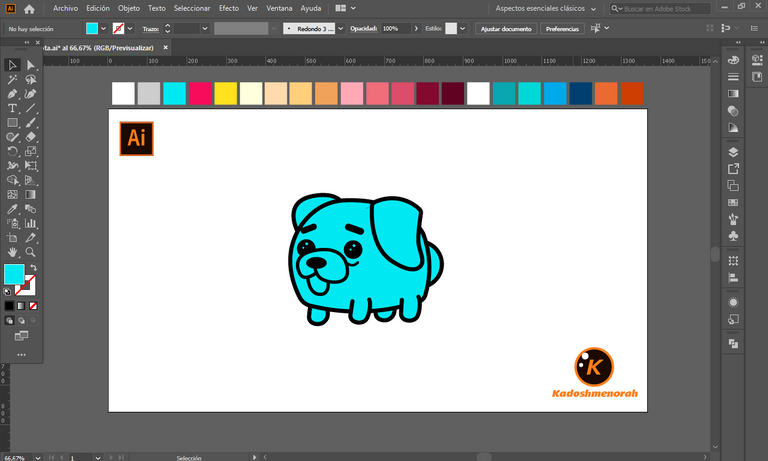Click the cyan Fill box in toolbar
The image size is (768, 461).
click(x=14, y=274)
